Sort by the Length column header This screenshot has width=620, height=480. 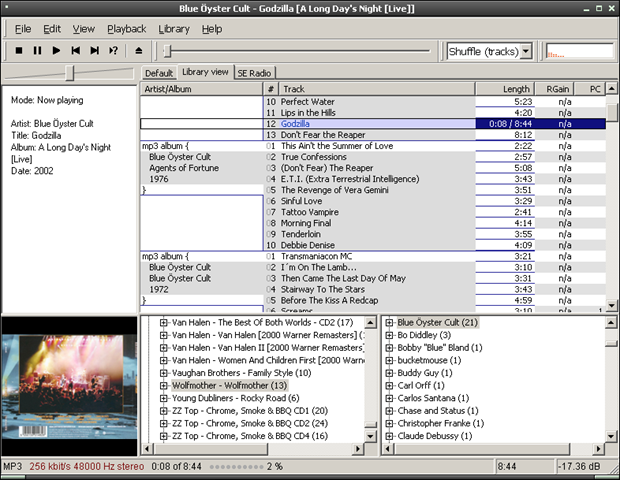pyautogui.click(x=505, y=89)
